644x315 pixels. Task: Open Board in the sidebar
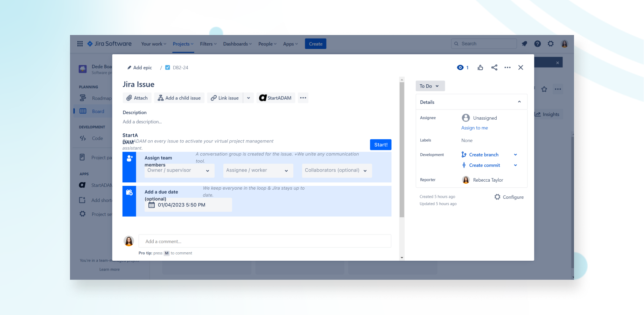pyautogui.click(x=92, y=111)
